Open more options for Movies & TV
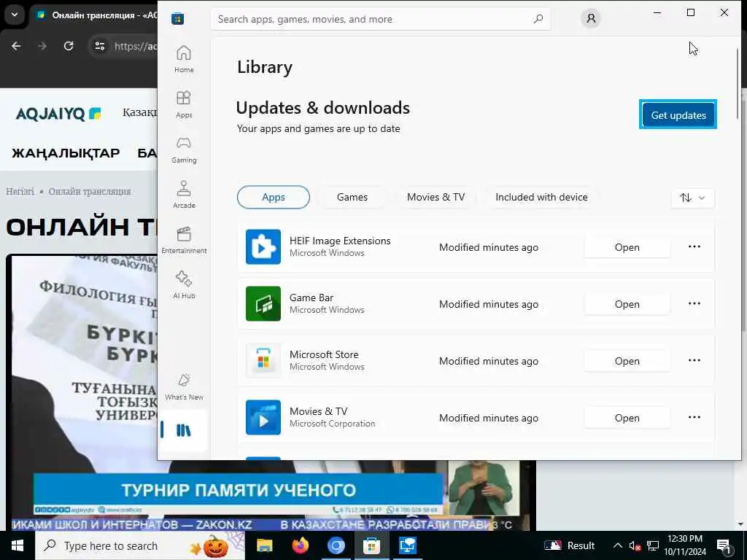Image resolution: width=747 pixels, height=560 pixels. pos(694,418)
